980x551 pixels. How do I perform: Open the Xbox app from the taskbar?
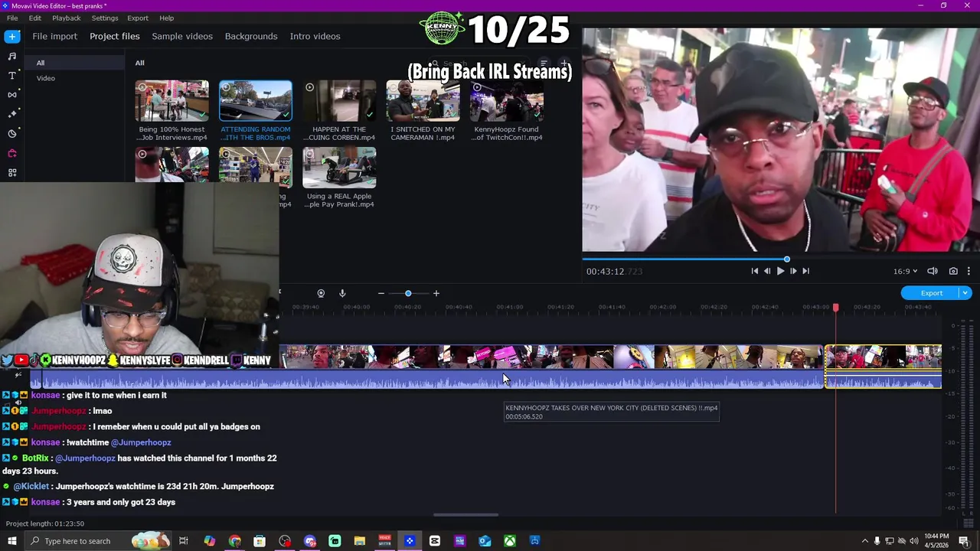click(x=509, y=541)
